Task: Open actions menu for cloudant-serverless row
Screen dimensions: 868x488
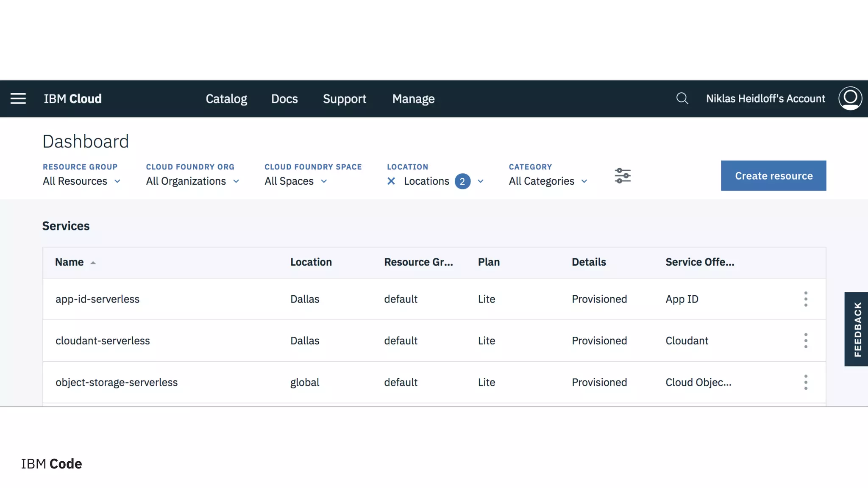Action: click(806, 341)
